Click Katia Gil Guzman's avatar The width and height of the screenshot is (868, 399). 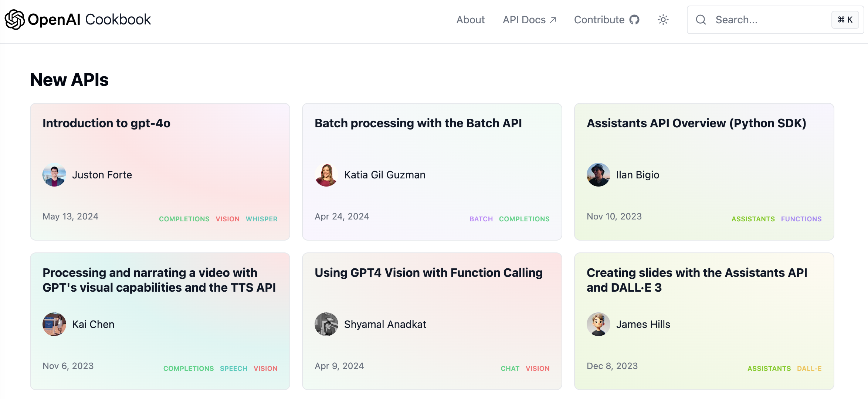pyautogui.click(x=326, y=175)
